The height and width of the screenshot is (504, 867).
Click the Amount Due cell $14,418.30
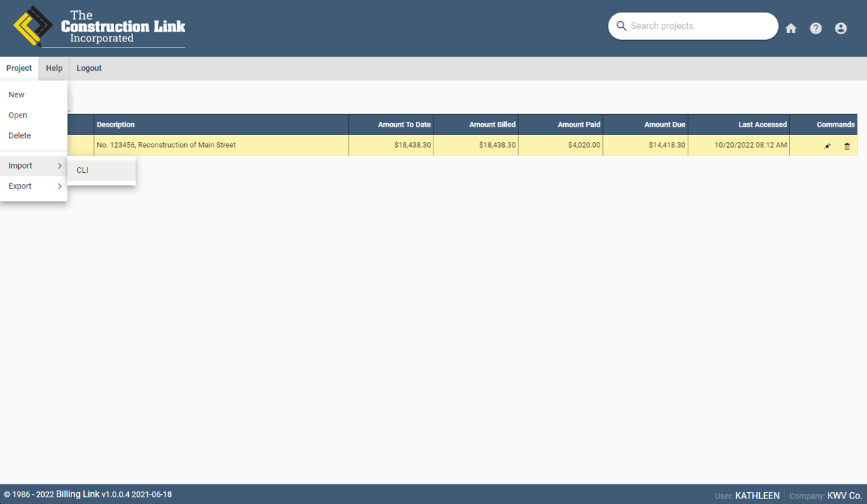645,145
